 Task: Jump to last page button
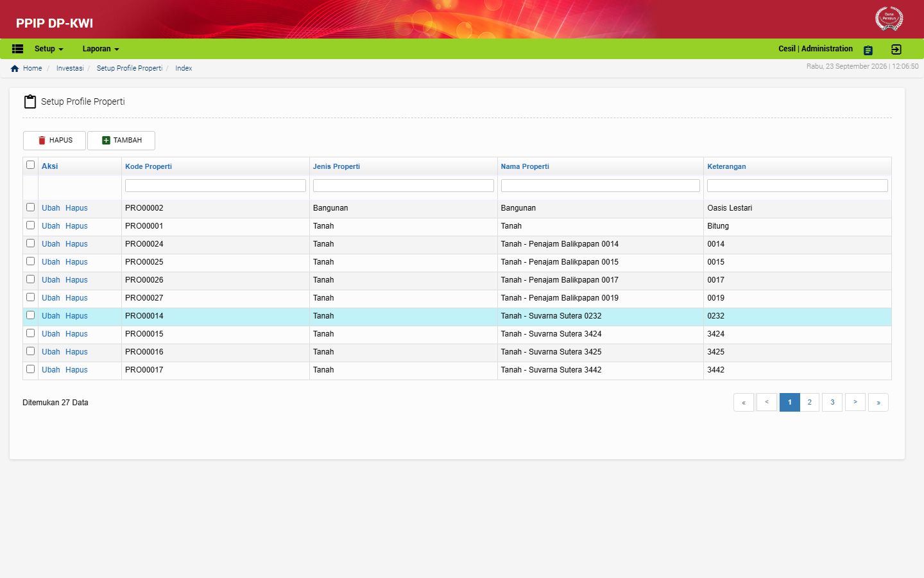(878, 402)
